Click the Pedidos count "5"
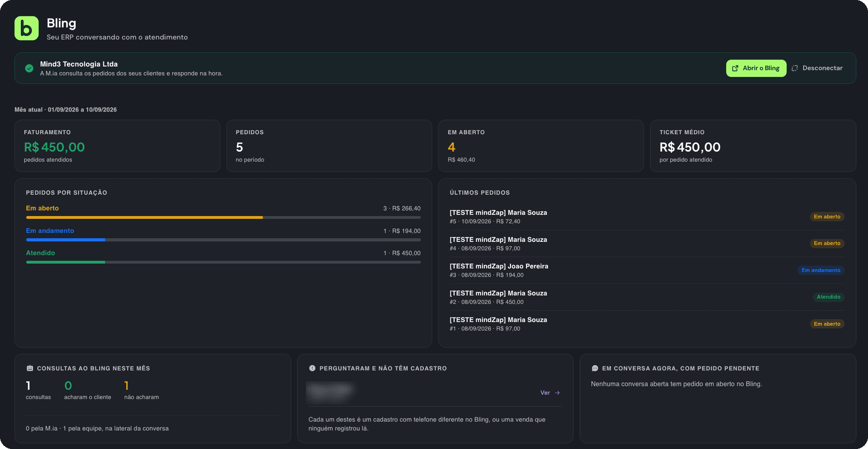The width and height of the screenshot is (868, 449). [240, 147]
